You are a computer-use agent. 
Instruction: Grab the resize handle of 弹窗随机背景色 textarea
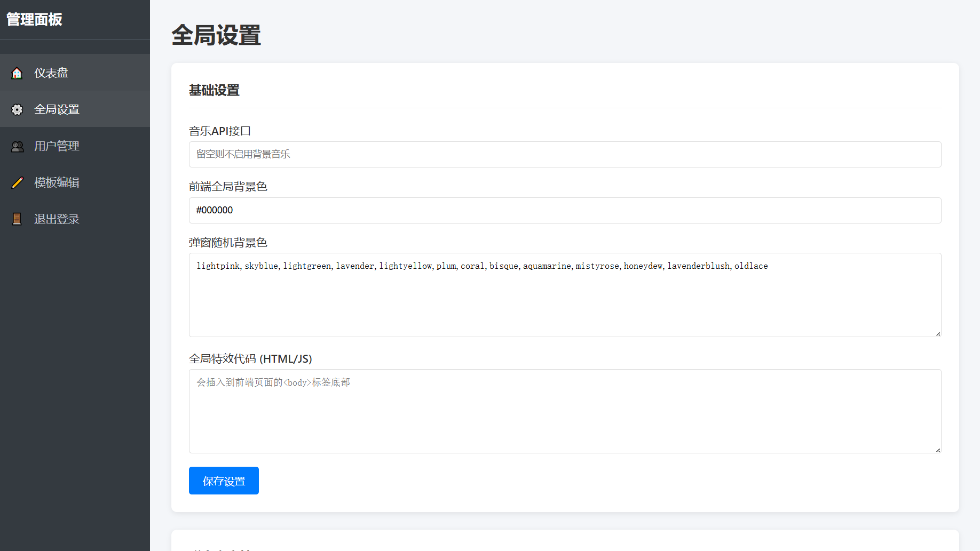[x=938, y=333]
